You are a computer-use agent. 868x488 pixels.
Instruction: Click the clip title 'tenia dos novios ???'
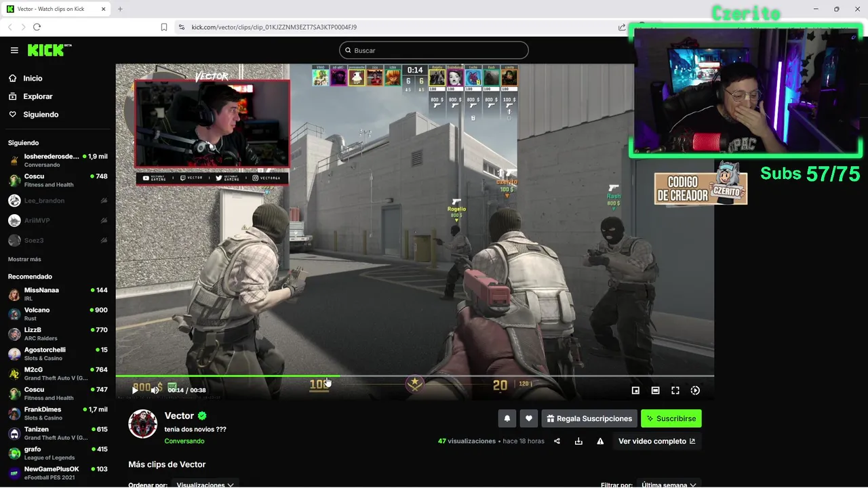[195, 429]
